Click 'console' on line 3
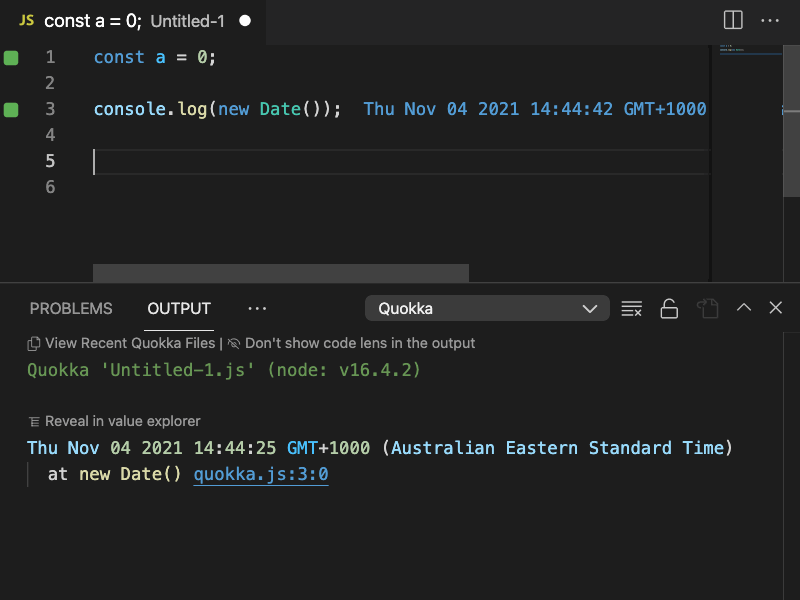This screenshot has height=600, width=800. [130, 109]
